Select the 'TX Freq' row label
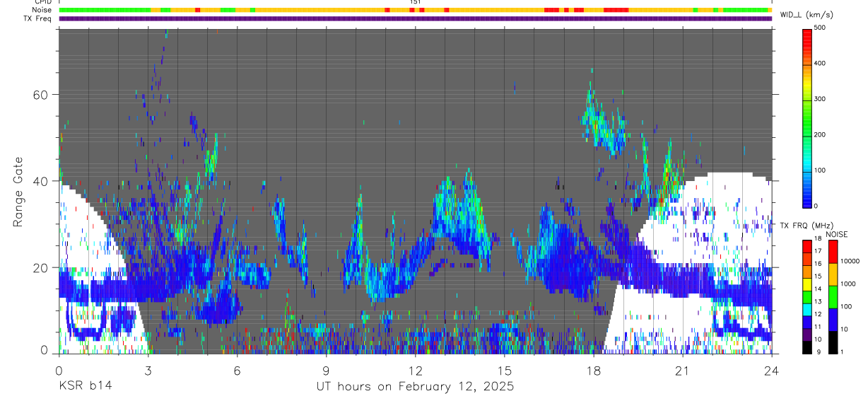 coord(38,18)
